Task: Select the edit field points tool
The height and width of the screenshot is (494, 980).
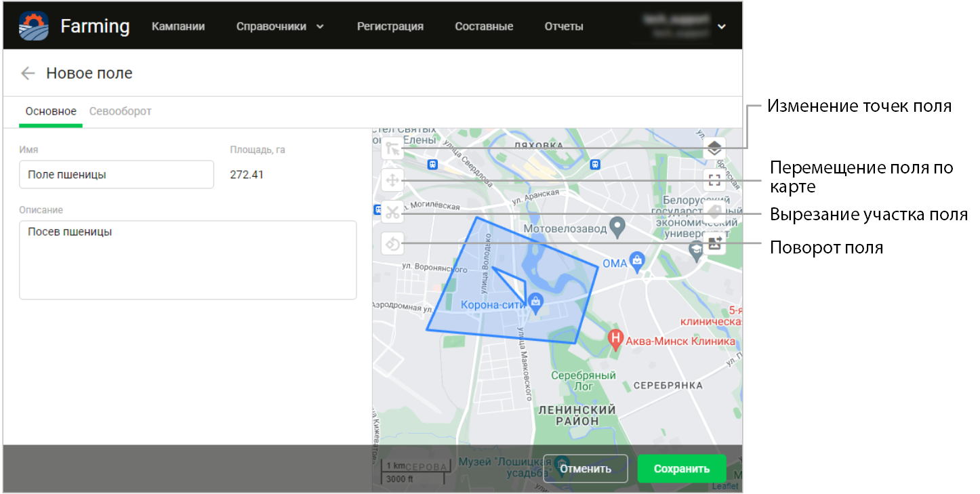Action: tap(392, 148)
